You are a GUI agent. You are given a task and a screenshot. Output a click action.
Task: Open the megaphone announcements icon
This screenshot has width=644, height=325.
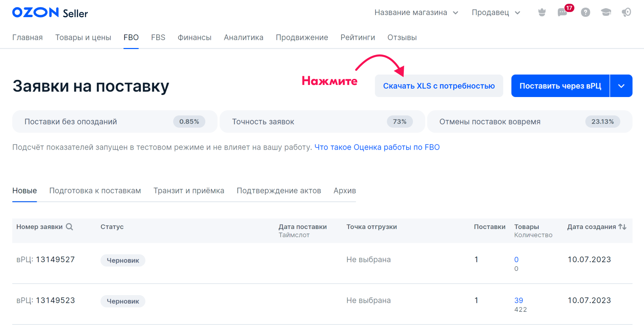(626, 12)
